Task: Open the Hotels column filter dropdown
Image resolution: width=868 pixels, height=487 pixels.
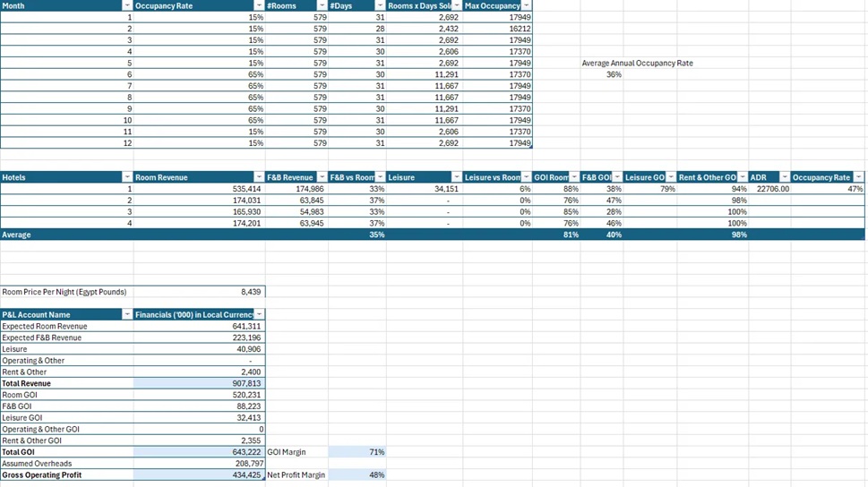Action: click(x=127, y=177)
